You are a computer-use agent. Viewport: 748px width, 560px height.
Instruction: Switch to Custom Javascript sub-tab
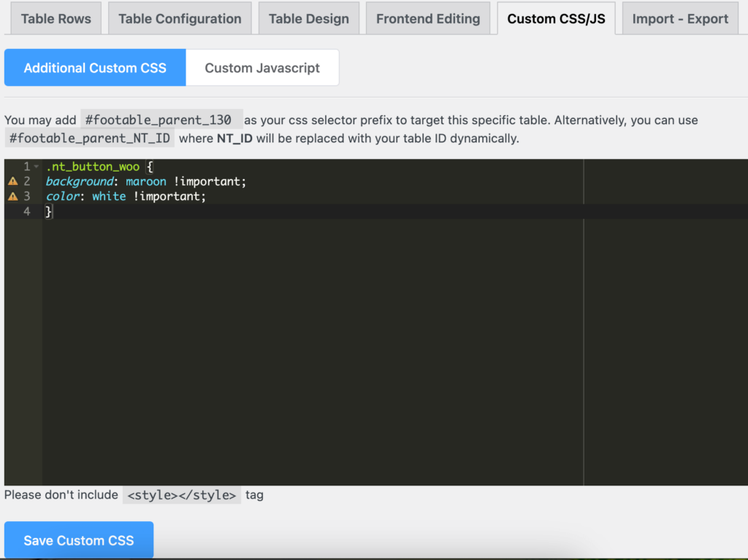point(262,68)
